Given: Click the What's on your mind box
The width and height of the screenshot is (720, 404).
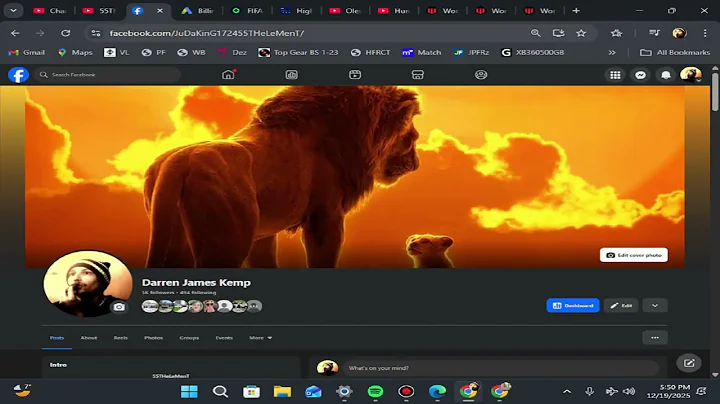Looking at the screenshot, I should tap(501, 368).
